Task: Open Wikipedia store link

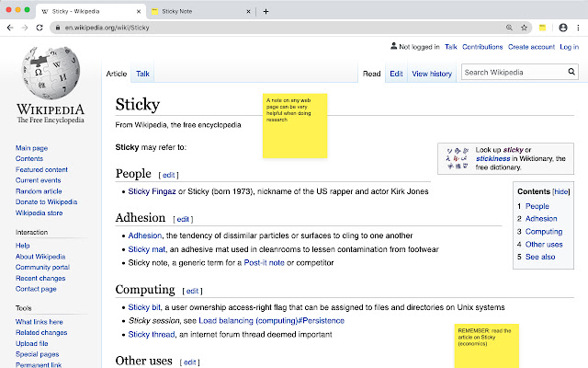Action: pos(39,213)
